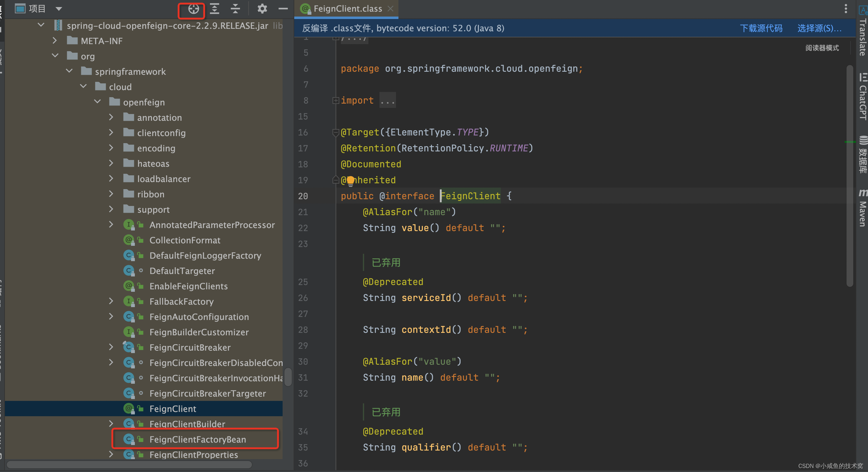Select FeignCircuitBreaker class icon

129,347
